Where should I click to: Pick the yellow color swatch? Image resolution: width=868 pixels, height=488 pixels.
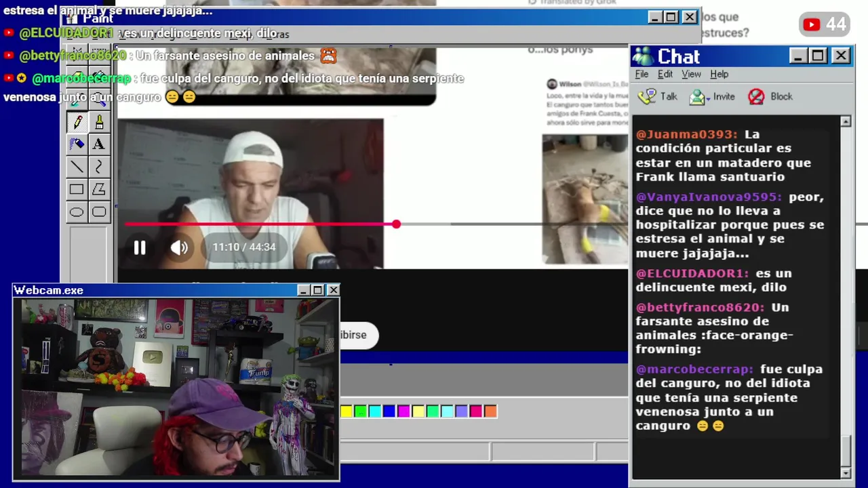tap(347, 411)
